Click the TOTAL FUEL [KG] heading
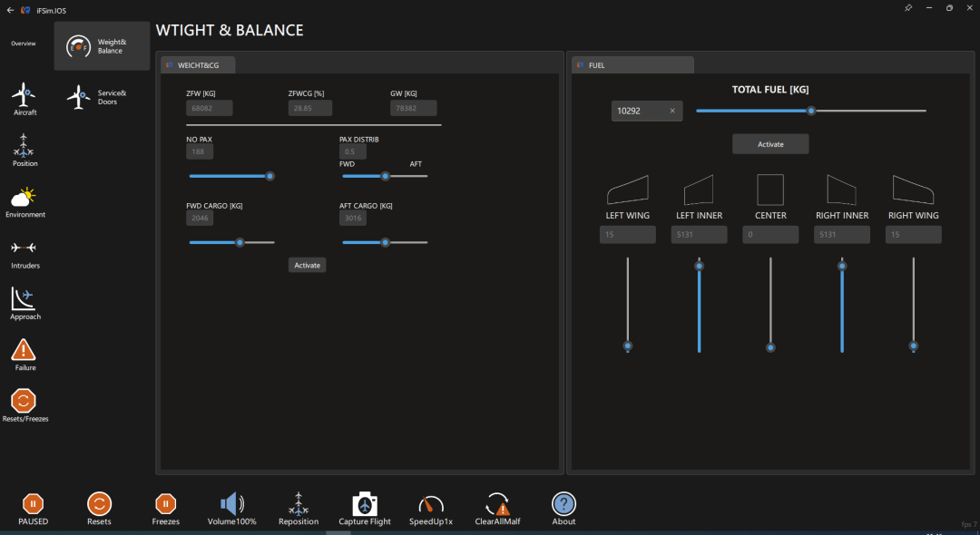This screenshot has height=535, width=980. tap(770, 90)
